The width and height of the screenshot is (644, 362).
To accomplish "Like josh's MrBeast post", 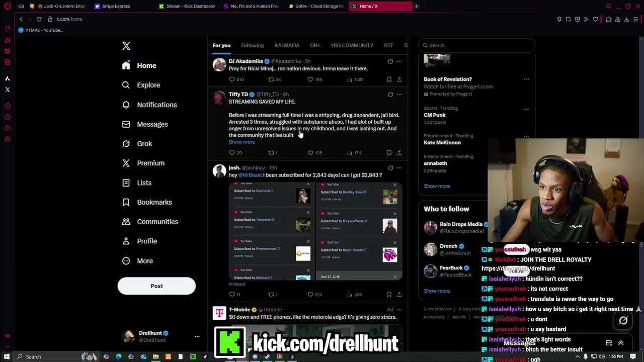I will (310, 295).
